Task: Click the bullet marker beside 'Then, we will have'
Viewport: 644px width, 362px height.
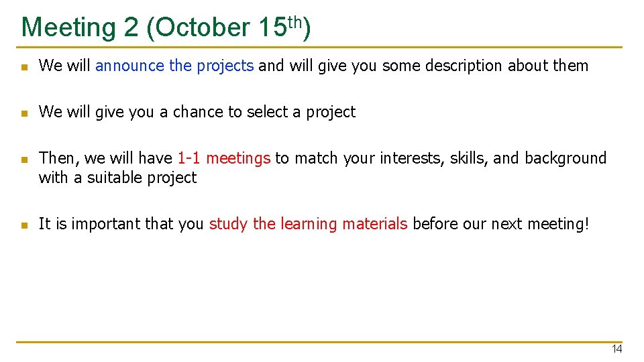Action: click(23, 160)
